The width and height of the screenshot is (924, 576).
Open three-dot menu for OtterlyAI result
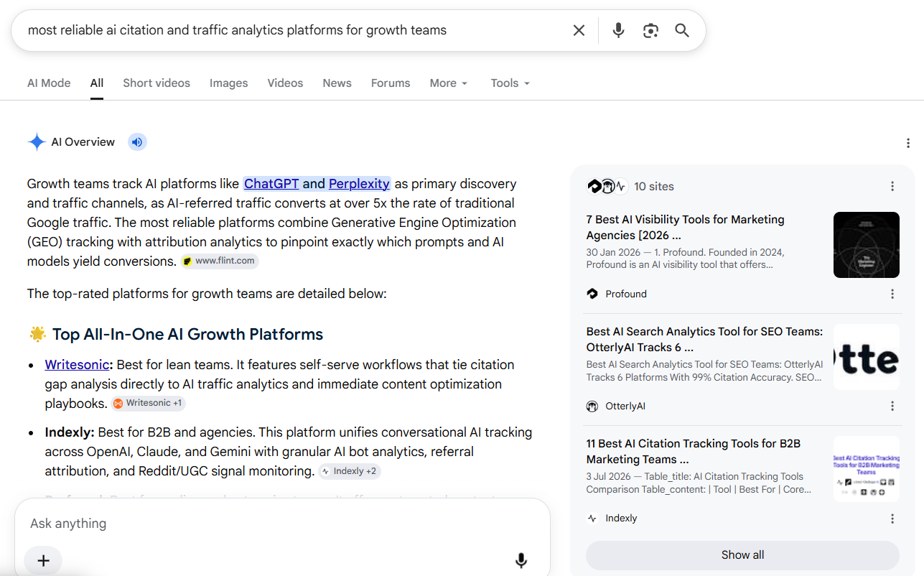point(892,406)
